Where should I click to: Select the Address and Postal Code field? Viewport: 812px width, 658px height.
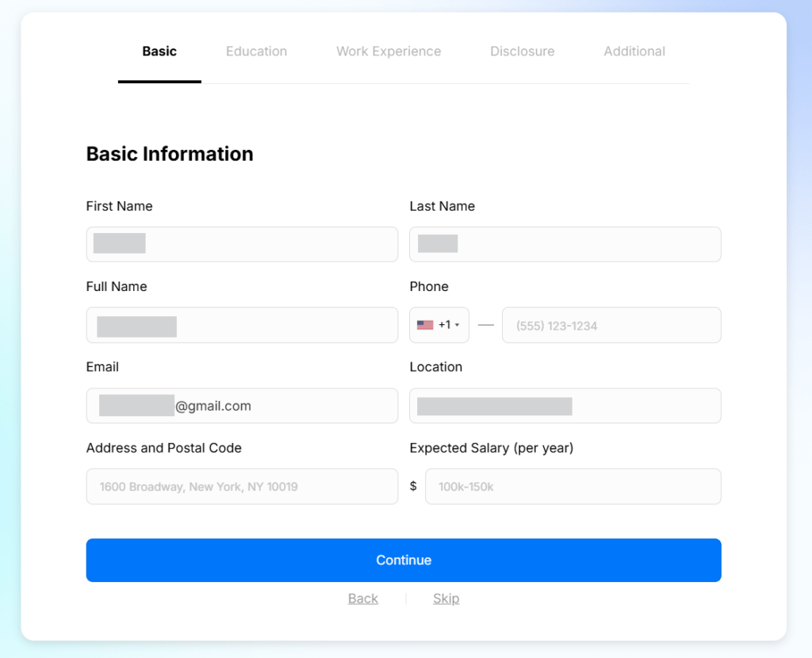(x=242, y=487)
